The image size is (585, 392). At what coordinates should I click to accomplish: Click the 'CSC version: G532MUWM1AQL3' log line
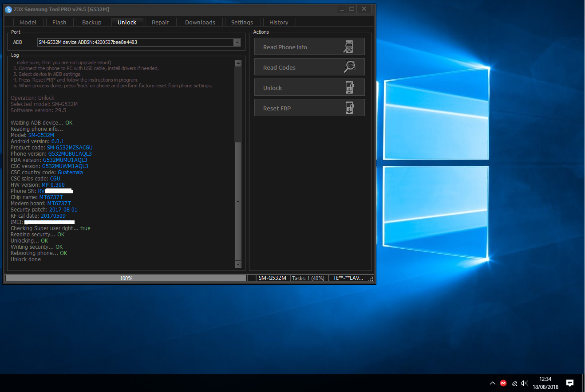[x=49, y=166]
